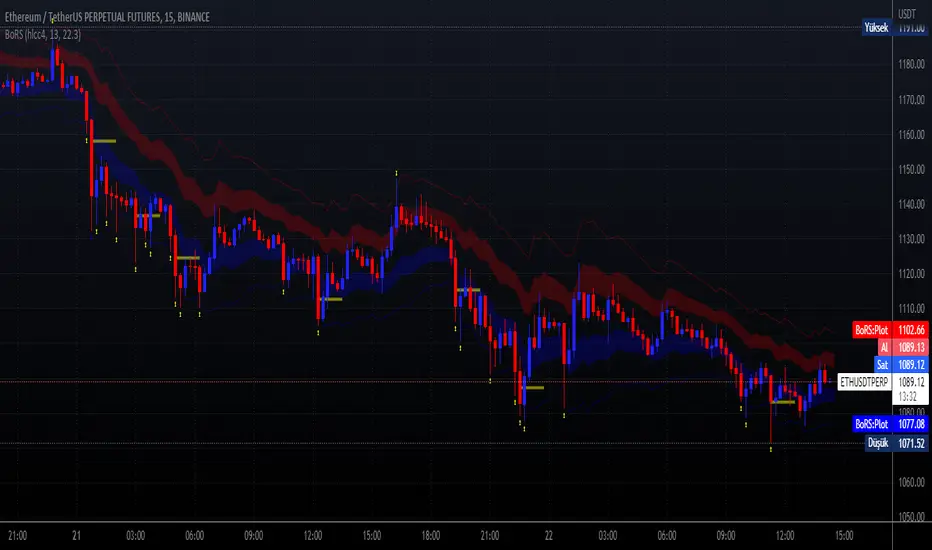The height and width of the screenshot is (550, 932).
Task: Click the 1060.00 price axis tick
Action: [911, 482]
